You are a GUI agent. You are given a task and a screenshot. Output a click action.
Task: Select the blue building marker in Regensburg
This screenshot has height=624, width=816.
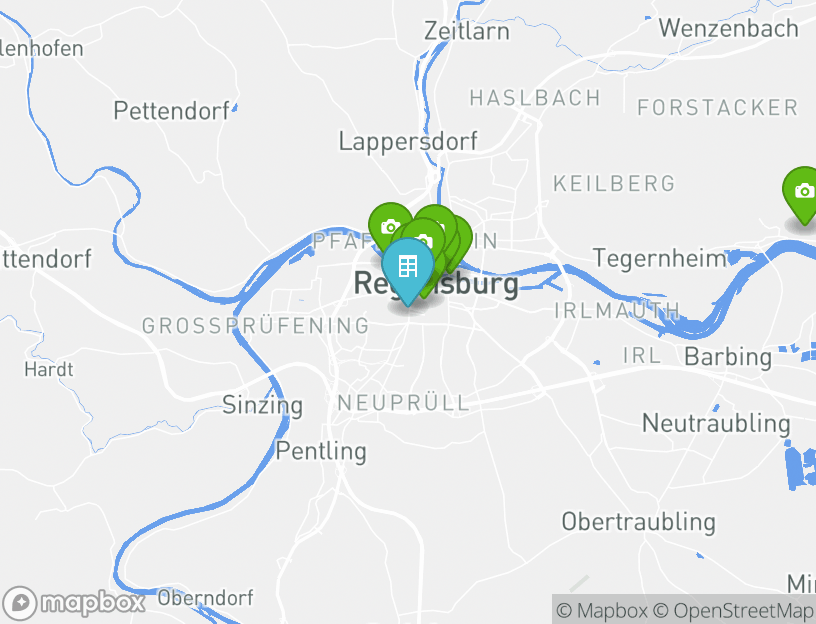[x=408, y=270]
